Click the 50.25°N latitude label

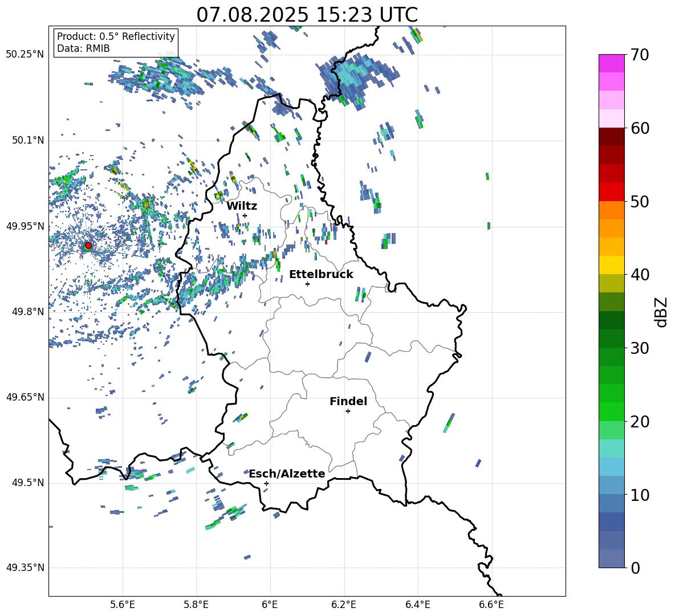tap(25, 55)
